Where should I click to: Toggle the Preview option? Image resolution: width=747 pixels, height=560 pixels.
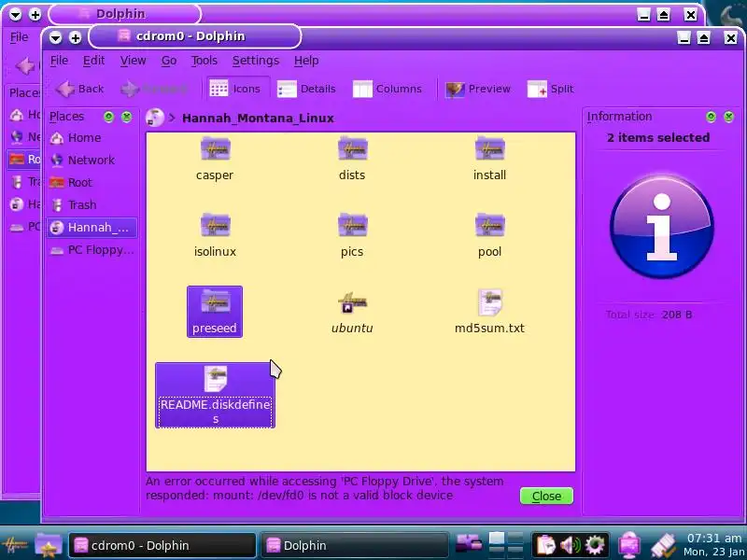click(478, 89)
